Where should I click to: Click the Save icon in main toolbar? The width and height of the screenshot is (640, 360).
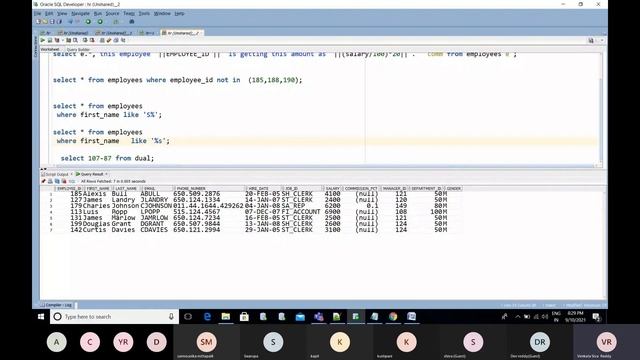[52, 22]
